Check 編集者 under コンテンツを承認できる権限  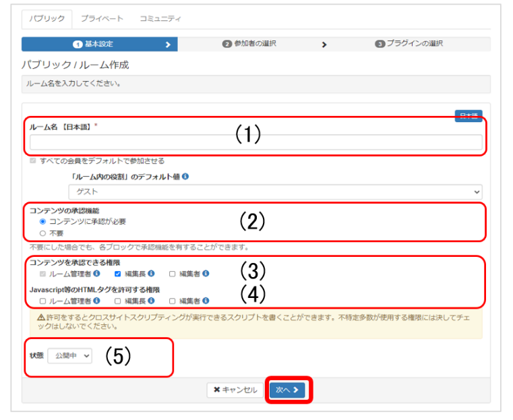173,274
